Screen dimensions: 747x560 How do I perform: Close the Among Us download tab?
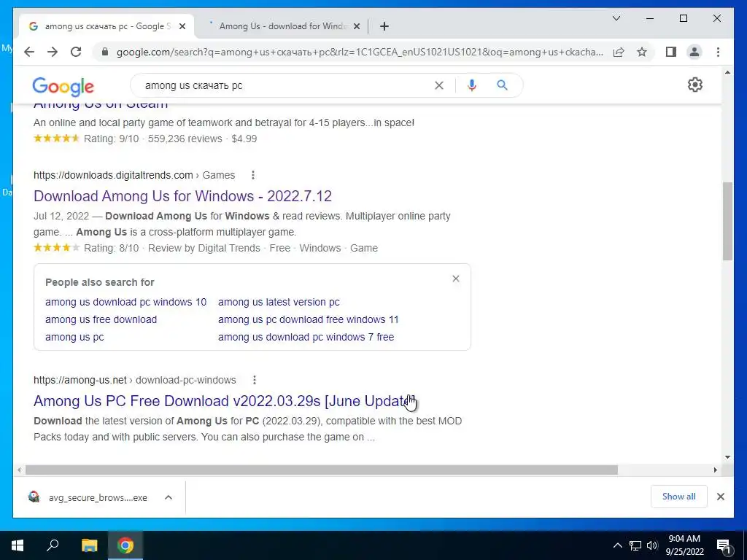pos(356,26)
